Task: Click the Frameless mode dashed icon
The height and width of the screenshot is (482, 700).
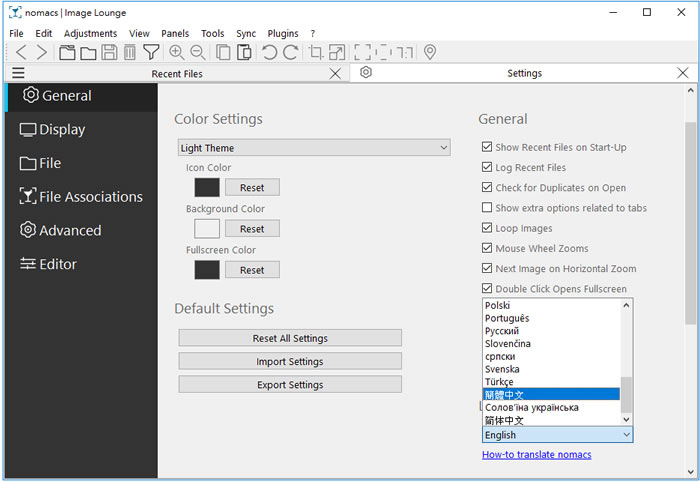Action: [x=383, y=52]
